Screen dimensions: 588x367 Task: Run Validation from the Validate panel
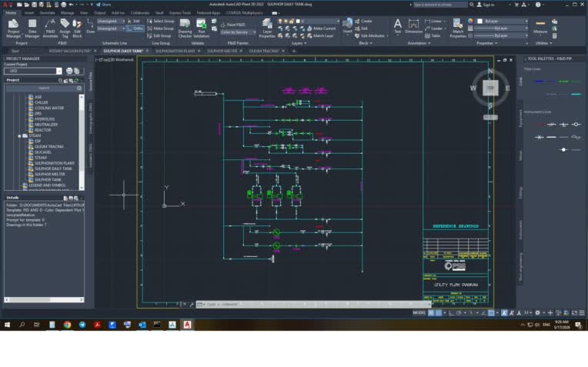point(202,28)
